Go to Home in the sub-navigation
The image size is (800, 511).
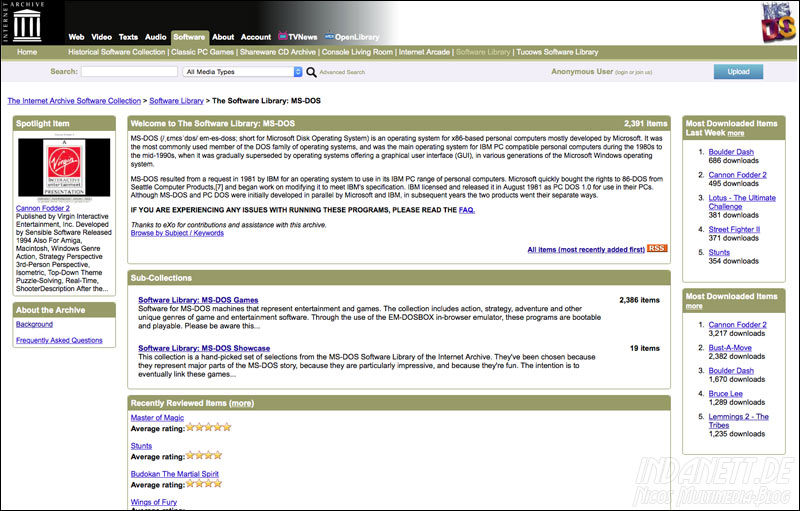pos(27,52)
